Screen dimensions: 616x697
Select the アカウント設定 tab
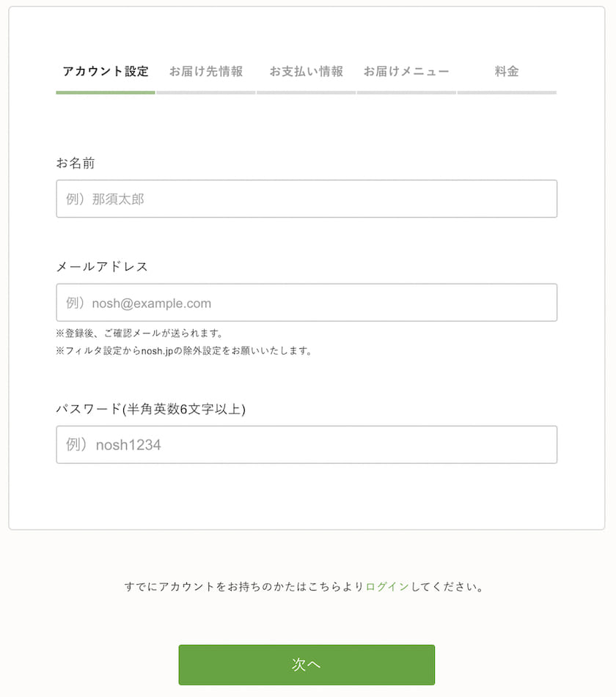point(105,71)
